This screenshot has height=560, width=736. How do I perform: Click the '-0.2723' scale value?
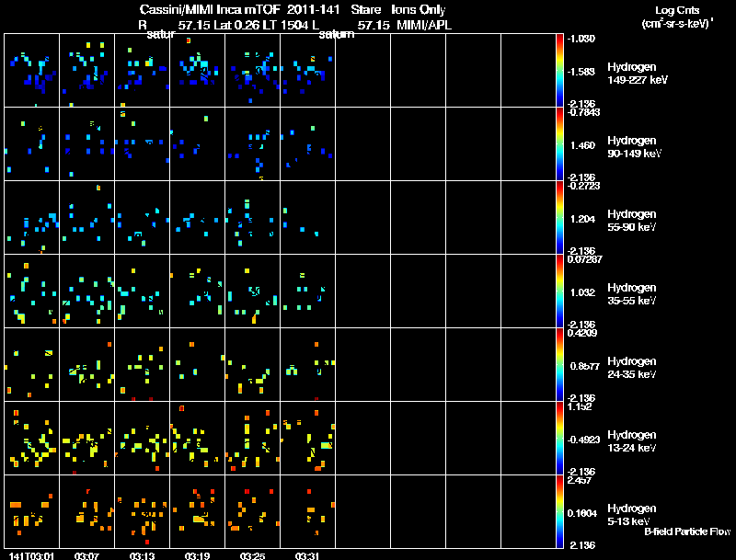click(x=583, y=185)
